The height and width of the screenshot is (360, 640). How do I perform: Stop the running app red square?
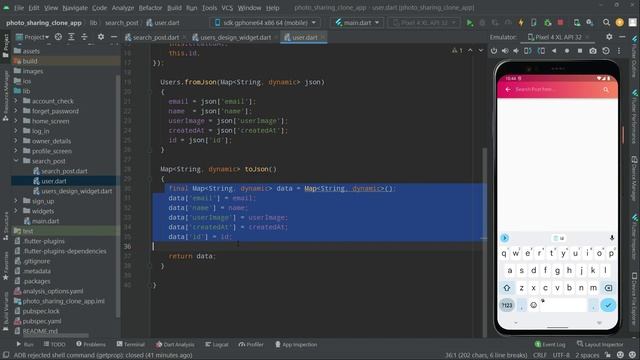[x=560, y=22]
